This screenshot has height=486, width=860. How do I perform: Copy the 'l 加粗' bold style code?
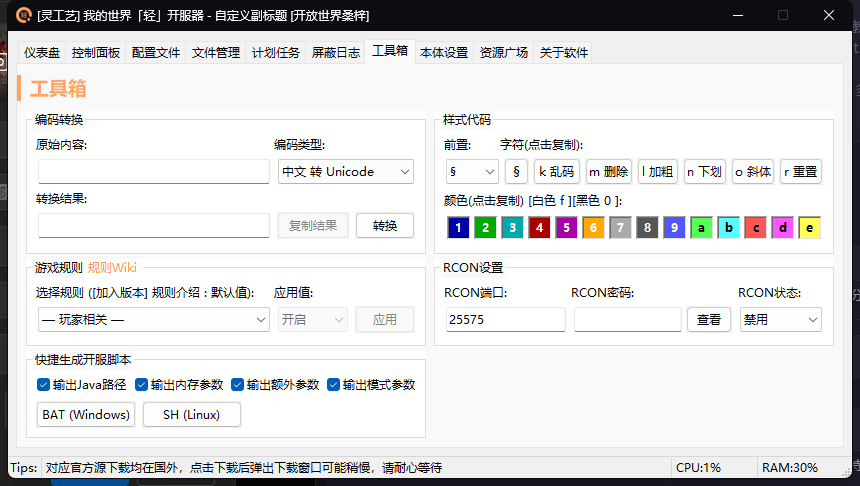point(657,171)
